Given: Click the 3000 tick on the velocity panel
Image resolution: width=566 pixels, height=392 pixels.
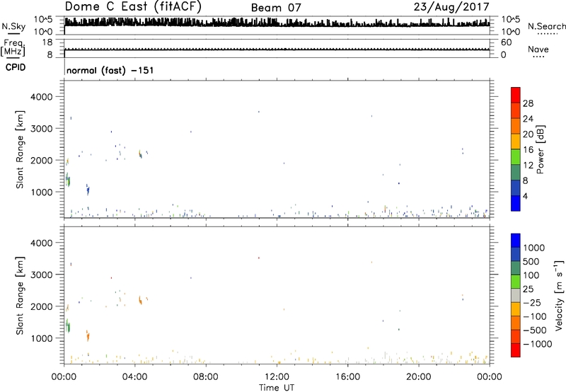Looking at the screenshot, I should (x=41, y=275).
